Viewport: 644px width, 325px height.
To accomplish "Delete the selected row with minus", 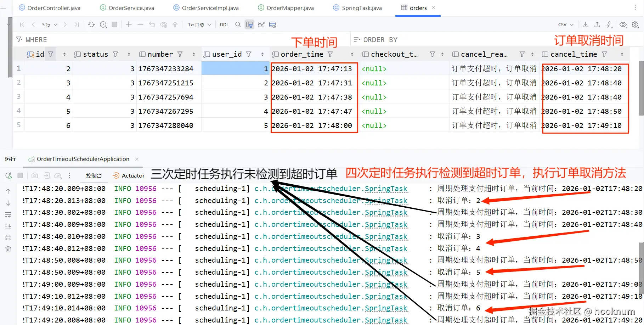I will pos(140,24).
